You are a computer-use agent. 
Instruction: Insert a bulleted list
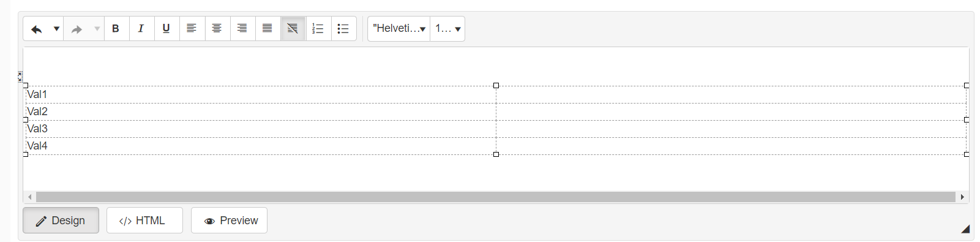click(x=343, y=29)
